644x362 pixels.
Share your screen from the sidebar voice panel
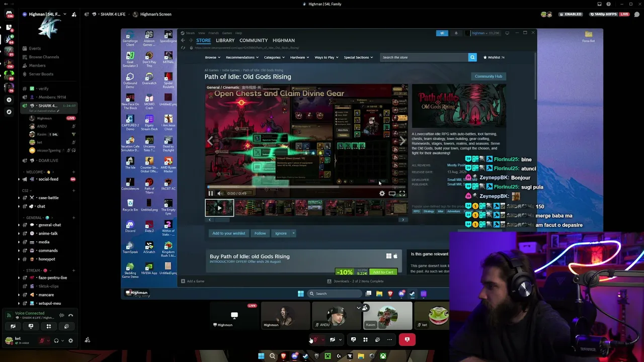point(31,326)
